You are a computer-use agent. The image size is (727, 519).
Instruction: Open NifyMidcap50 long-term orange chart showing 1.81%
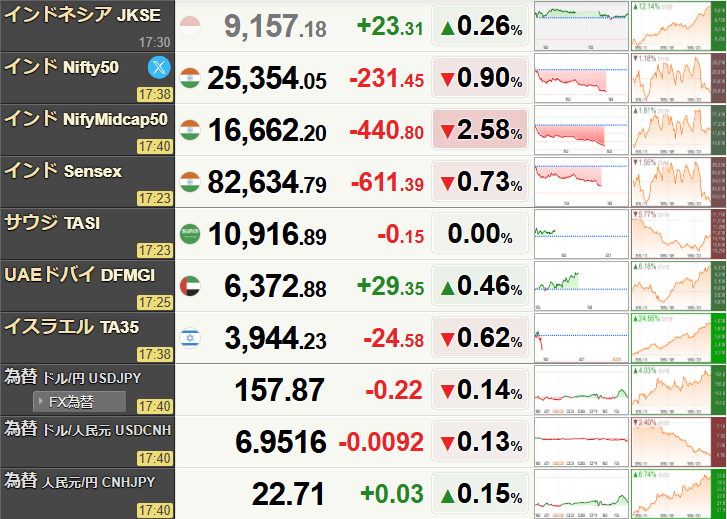pyautogui.click(x=679, y=130)
